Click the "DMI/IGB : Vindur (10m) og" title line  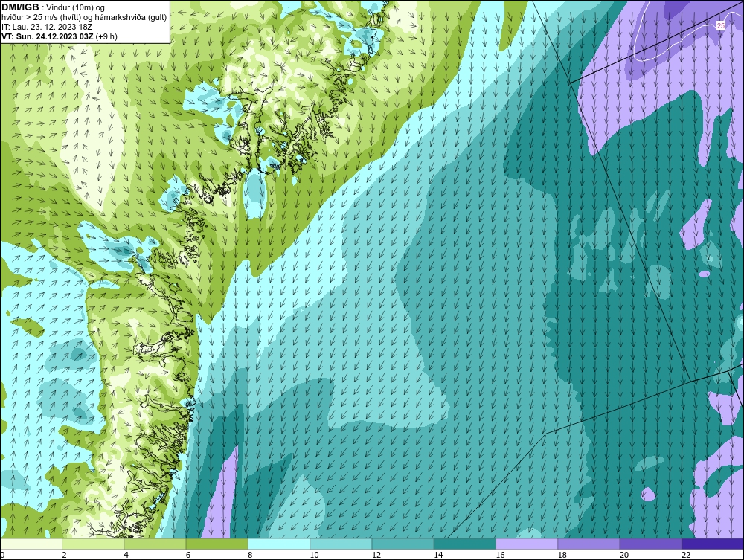(54, 7)
